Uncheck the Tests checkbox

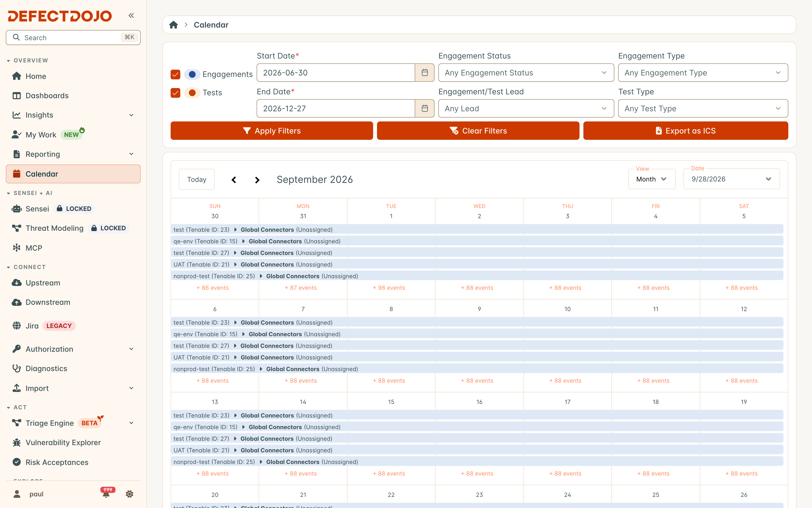click(175, 93)
